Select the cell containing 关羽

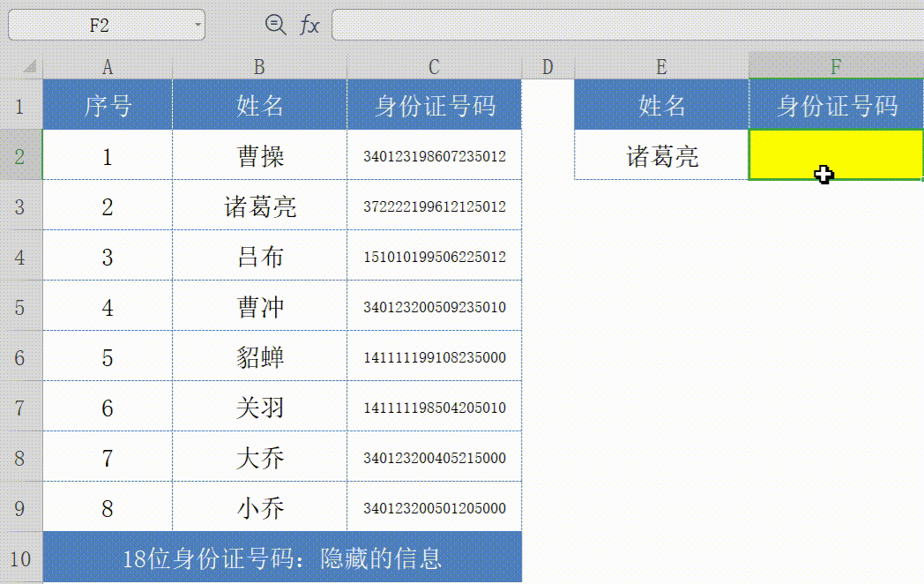click(258, 407)
